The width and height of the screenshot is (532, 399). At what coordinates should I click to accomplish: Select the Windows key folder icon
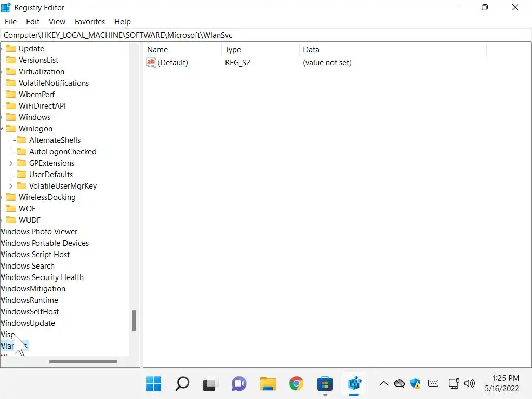[x=11, y=117]
